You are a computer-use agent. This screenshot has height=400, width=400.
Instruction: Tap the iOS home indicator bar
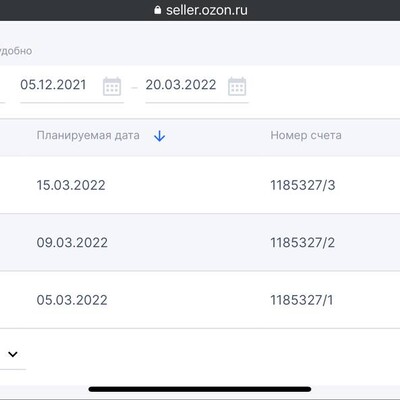[x=200, y=389]
